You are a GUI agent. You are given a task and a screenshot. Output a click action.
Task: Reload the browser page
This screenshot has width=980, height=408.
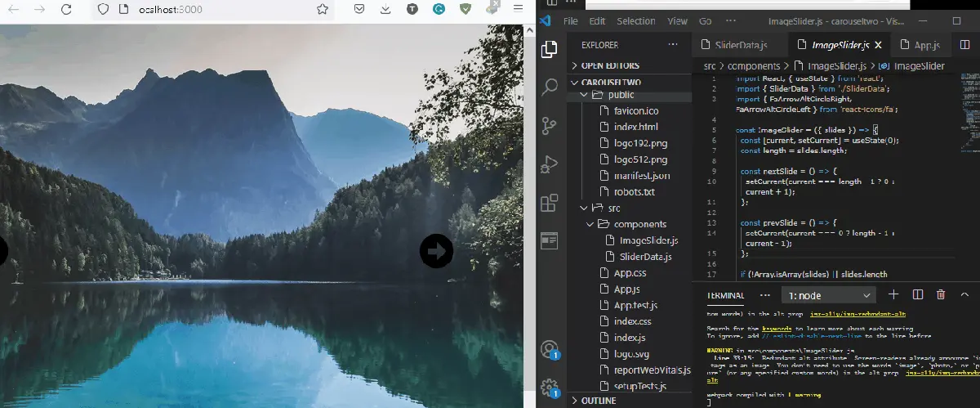66,10
